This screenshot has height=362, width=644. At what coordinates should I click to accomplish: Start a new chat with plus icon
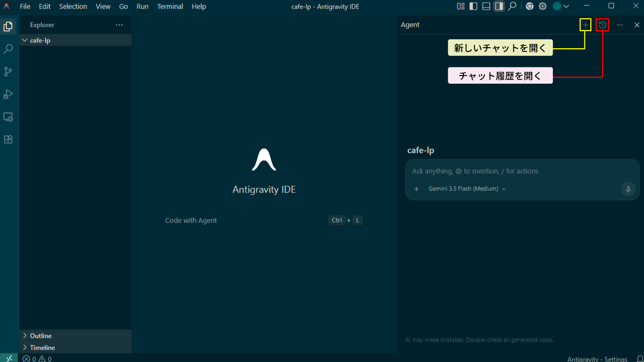tap(586, 25)
